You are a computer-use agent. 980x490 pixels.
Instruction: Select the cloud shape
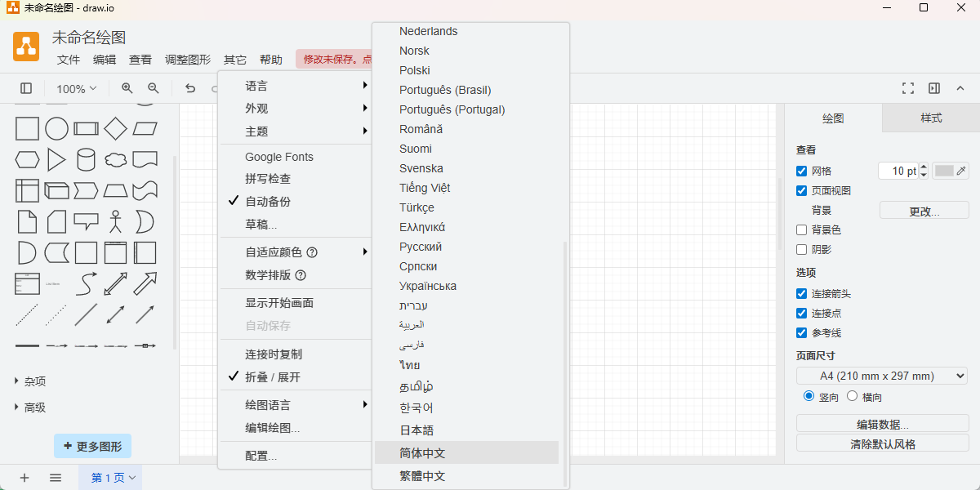pyautogui.click(x=115, y=159)
